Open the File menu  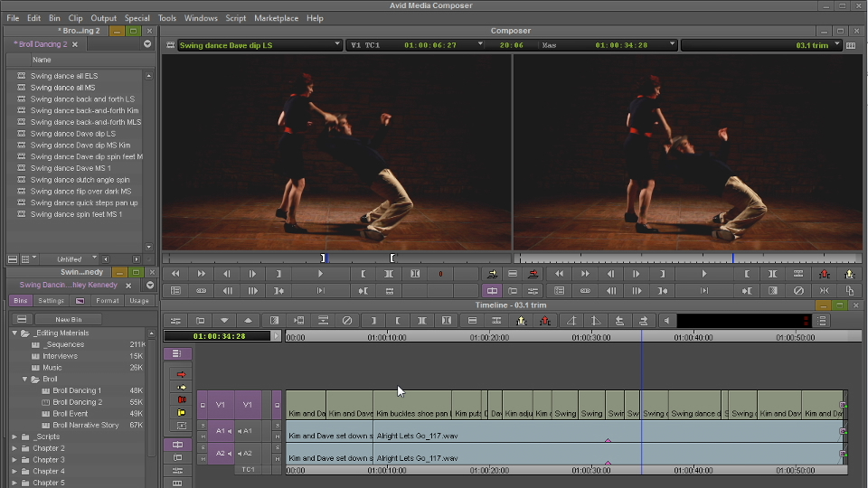click(x=13, y=18)
